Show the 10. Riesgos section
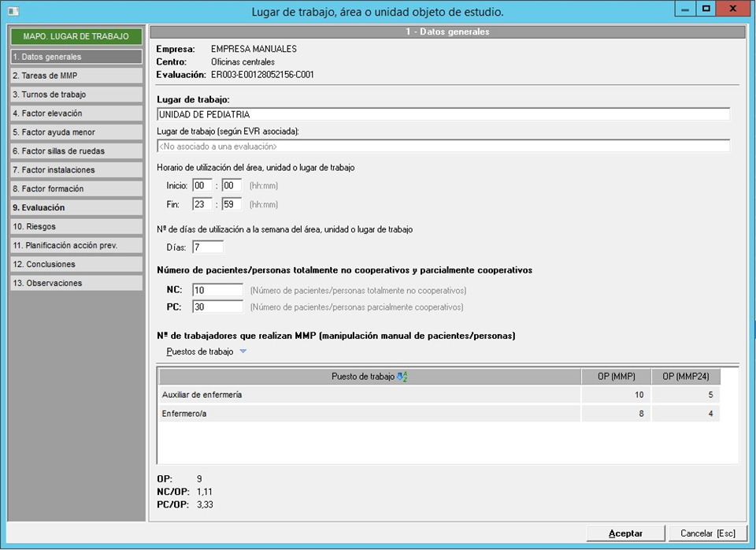The width and height of the screenshot is (756, 550). point(76,227)
